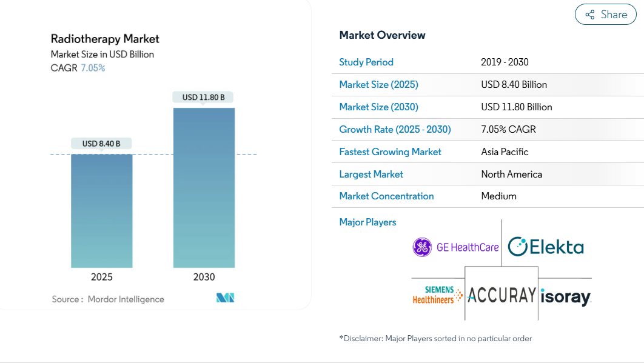Click the Market Concentration label
644x363 pixels.
(x=386, y=196)
